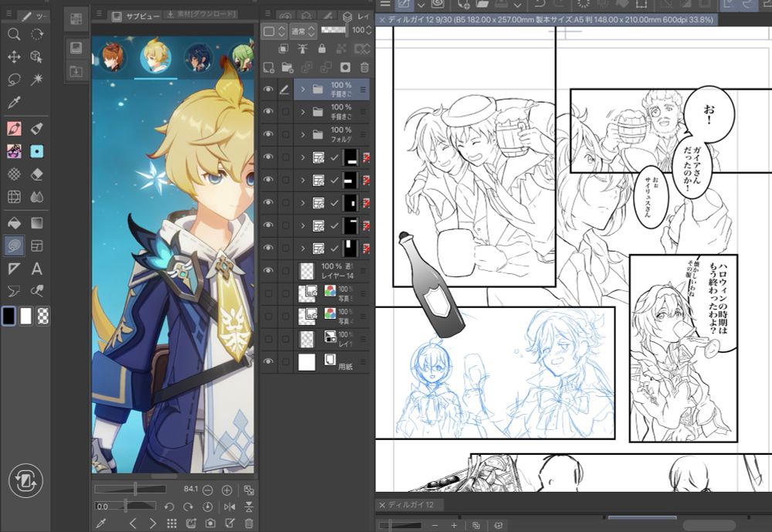772x532 pixels.
Task: Create a new raster layer
Action: (269, 67)
